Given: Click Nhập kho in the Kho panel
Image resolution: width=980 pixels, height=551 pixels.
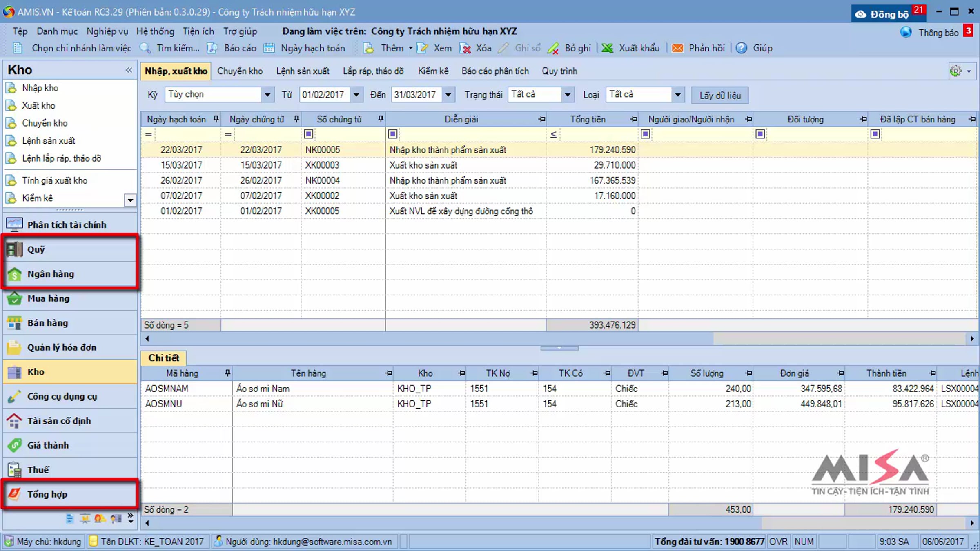Looking at the screenshot, I should pos(40,88).
